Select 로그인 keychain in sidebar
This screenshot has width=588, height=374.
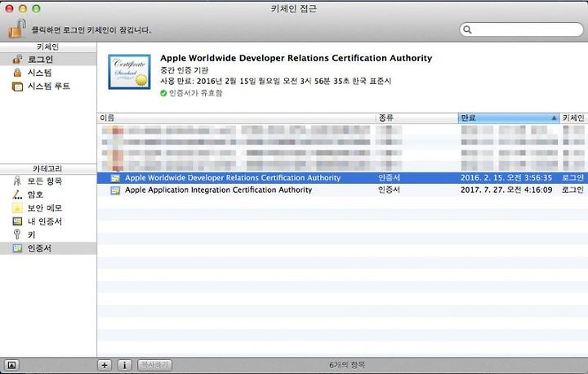click(48, 60)
